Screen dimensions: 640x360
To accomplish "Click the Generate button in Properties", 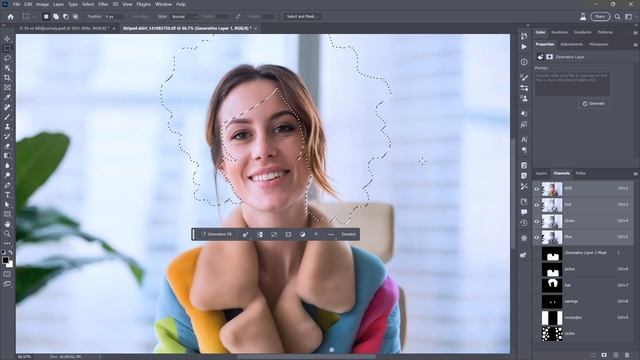I will pos(594,104).
